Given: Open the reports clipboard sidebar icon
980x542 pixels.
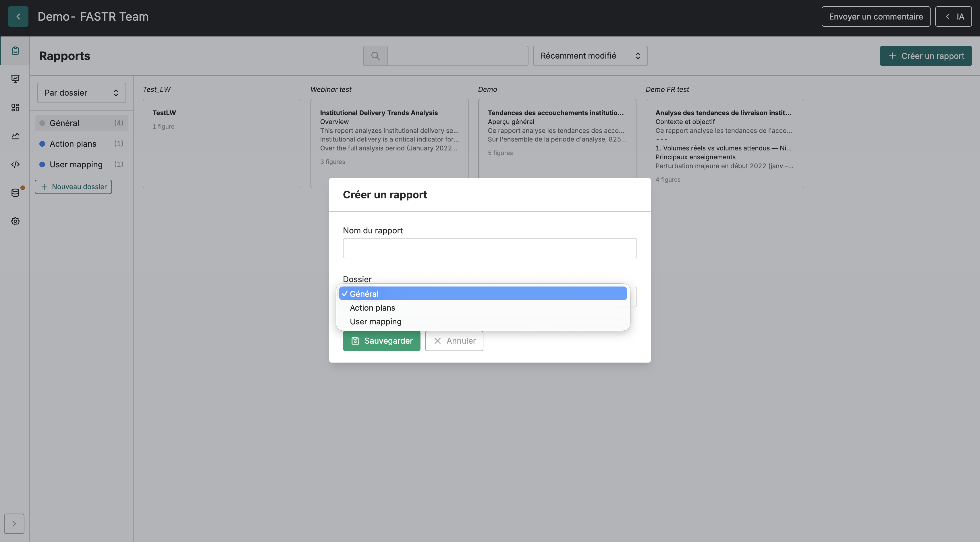Looking at the screenshot, I should click(15, 51).
